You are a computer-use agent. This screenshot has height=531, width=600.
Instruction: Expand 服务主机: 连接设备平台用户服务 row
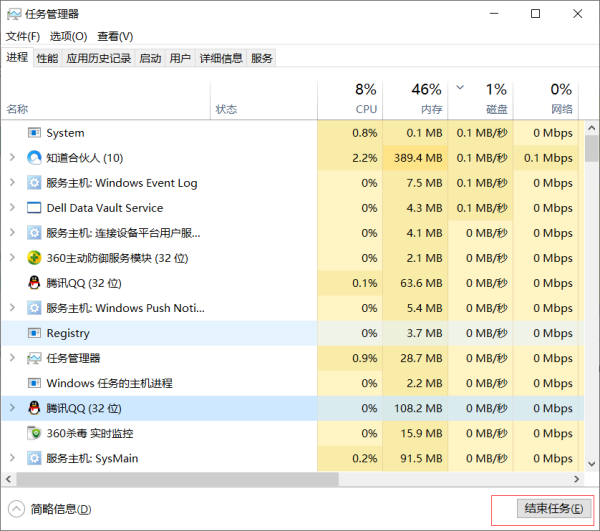(x=12, y=233)
